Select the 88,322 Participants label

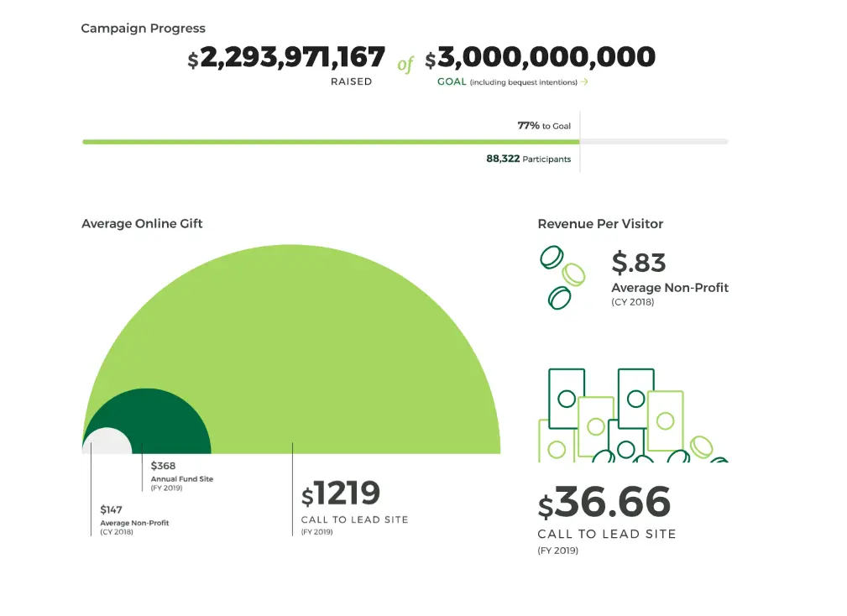coord(528,159)
